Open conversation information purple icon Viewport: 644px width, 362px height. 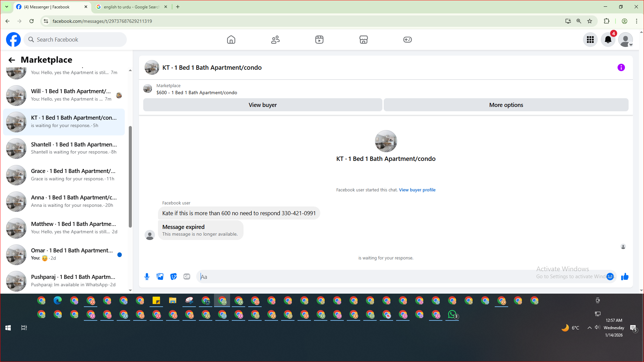621,67
